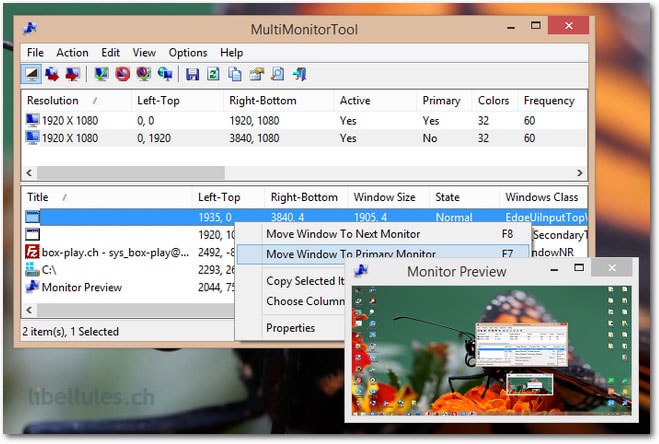Click Right-Bottom header in windows list

click(306, 197)
